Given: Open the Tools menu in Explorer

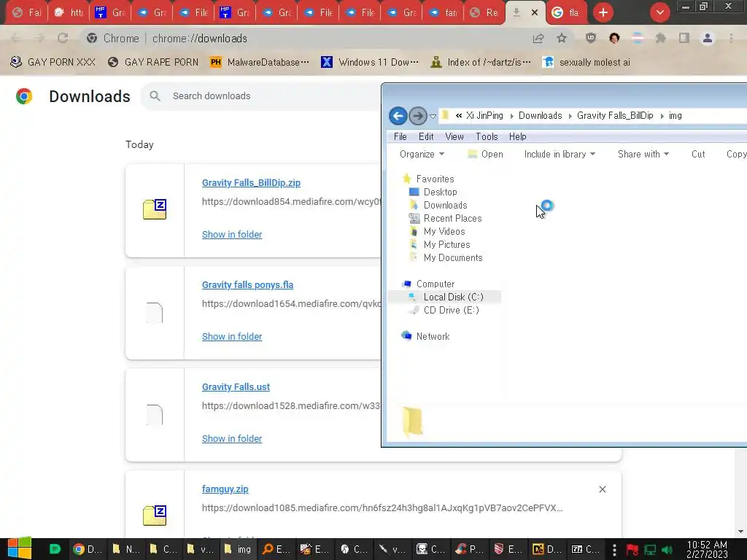Looking at the screenshot, I should coord(487,136).
